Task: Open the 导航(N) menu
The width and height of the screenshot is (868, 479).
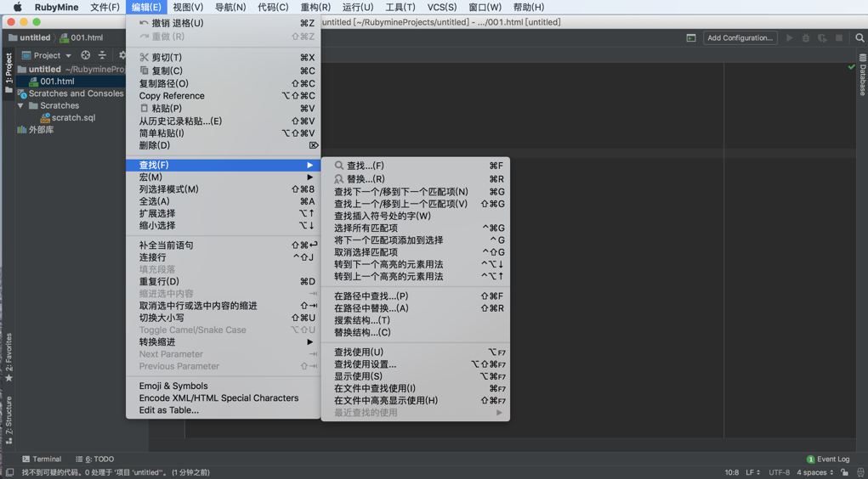Action: 230,7
